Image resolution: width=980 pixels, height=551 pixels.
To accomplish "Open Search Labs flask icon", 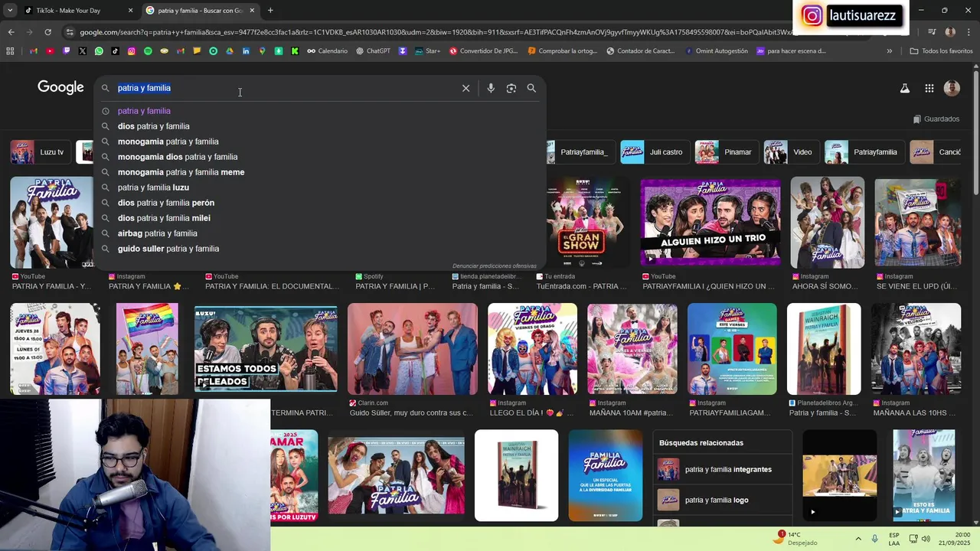I will (904, 88).
